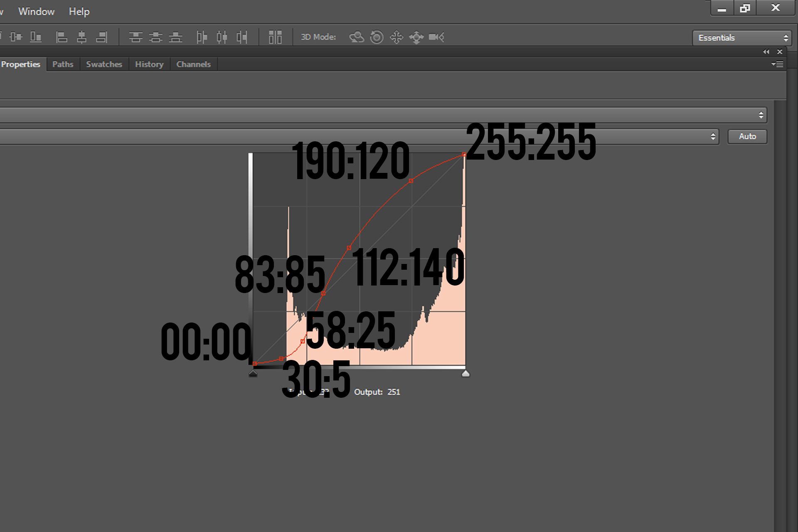Image resolution: width=798 pixels, height=532 pixels.
Task: Select the 3D zoom camera tool
Action: point(436,37)
